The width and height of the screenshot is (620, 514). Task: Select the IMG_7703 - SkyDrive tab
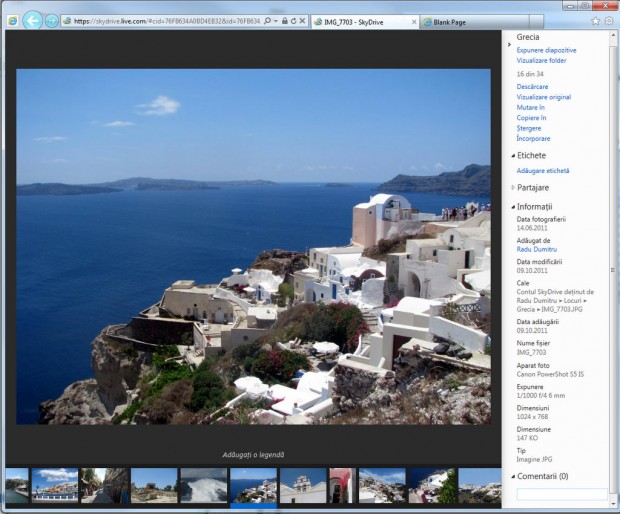pos(355,21)
